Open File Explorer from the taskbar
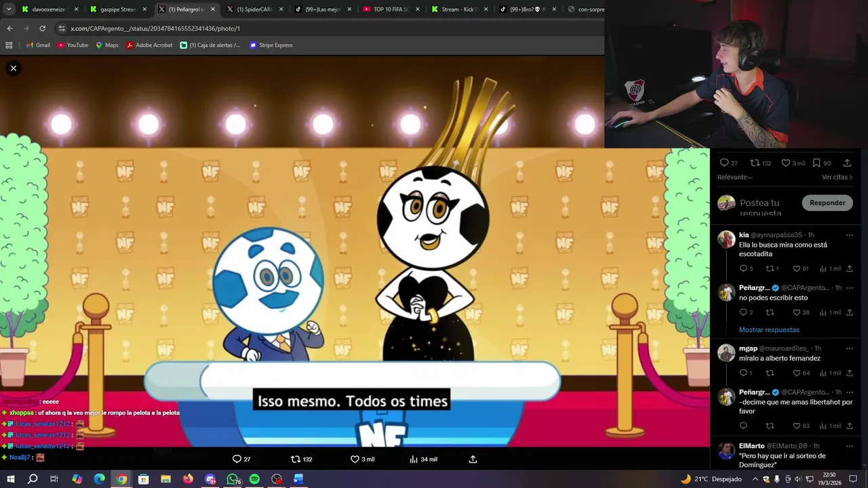The height and width of the screenshot is (488, 868). tap(165, 479)
